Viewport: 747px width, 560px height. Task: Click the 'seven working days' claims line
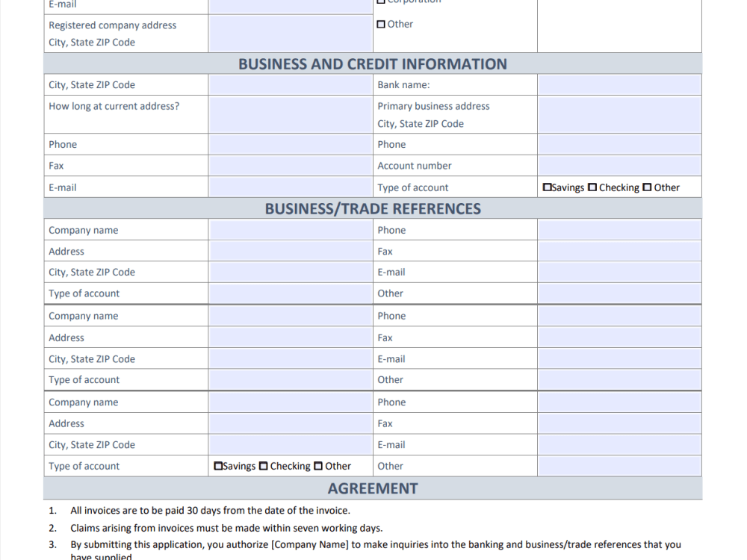point(226,528)
